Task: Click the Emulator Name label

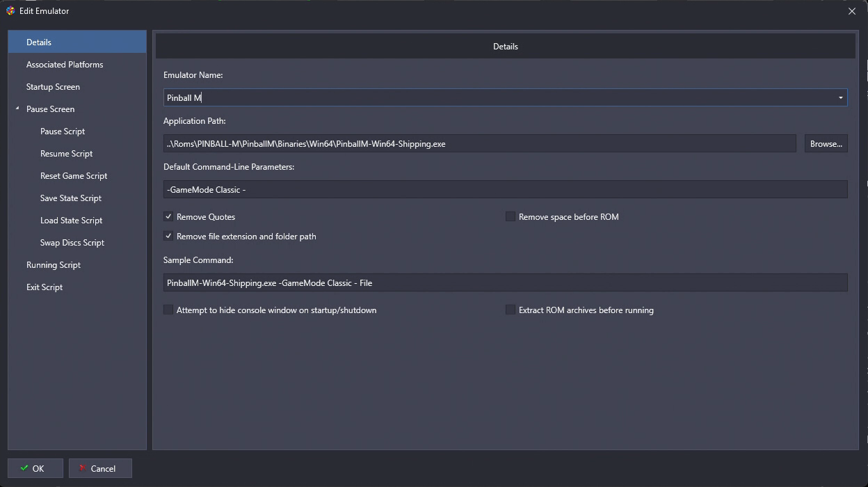Action: point(193,74)
